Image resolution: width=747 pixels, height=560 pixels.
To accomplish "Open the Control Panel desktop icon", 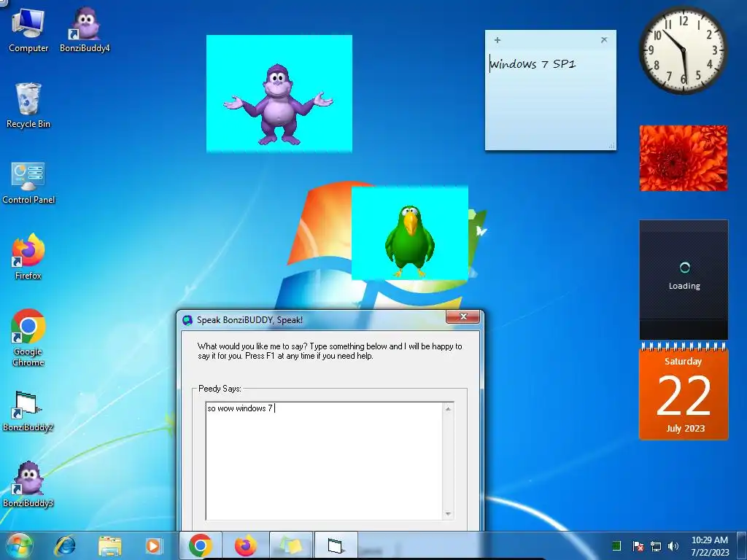I will click(x=28, y=183).
